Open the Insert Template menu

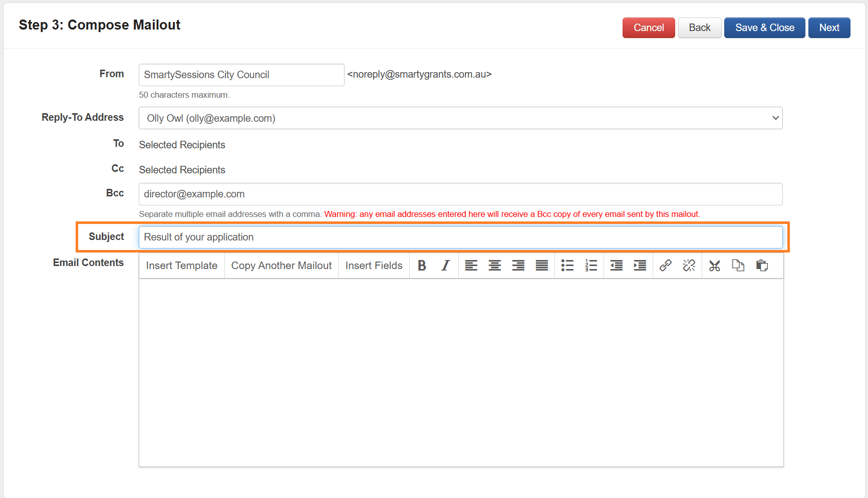click(x=181, y=266)
